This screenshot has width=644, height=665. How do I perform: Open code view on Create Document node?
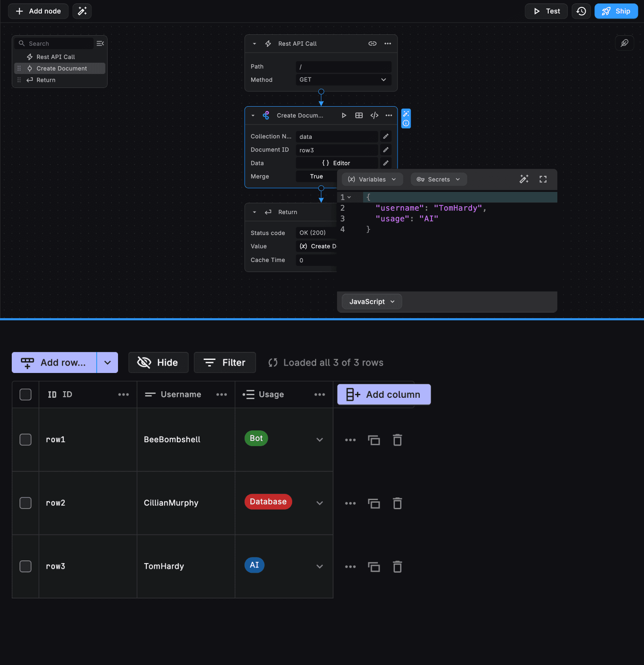374,115
